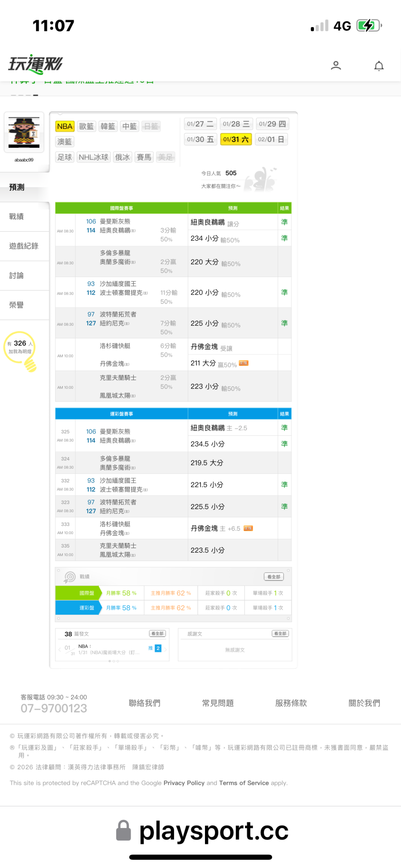Image resolution: width=401 pixels, height=868 pixels.
Task: Click second carousel dot under the posts
Action: [x=114, y=661]
